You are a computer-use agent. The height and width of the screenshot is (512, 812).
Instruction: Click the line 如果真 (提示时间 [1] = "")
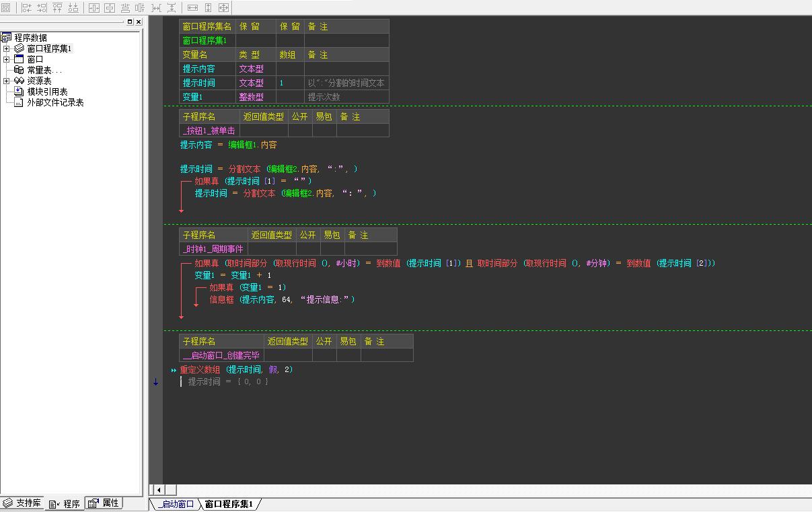point(253,181)
